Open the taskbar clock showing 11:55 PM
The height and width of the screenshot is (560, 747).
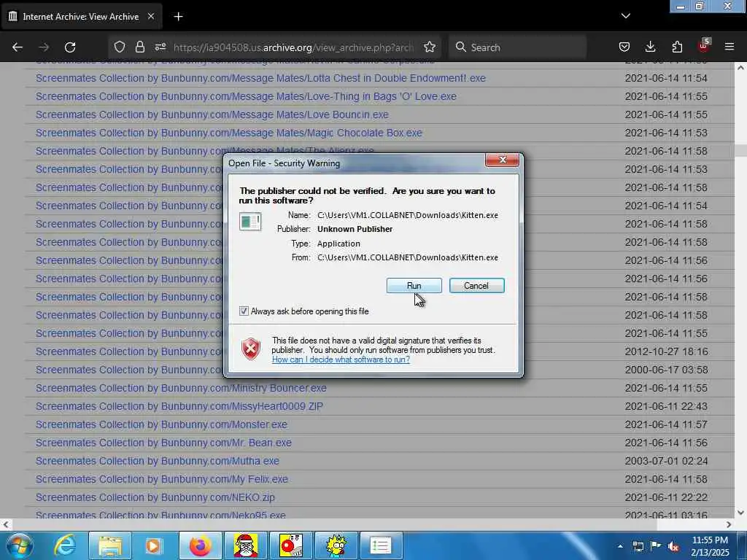click(x=711, y=545)
